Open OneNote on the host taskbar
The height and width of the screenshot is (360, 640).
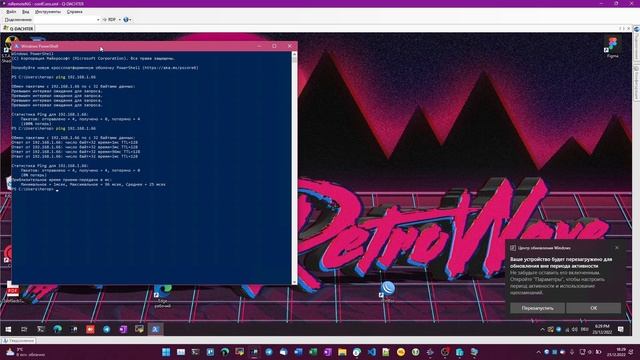327,352
